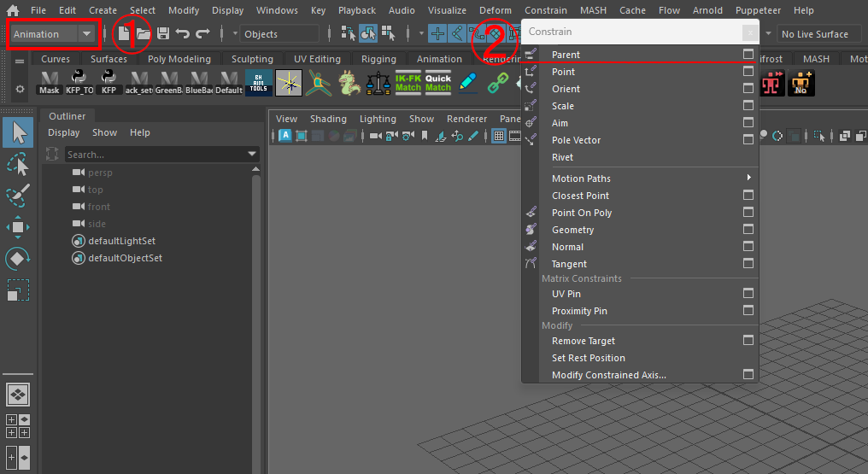Click the IK-FK Match shelf icon

(x=408, y=83)
